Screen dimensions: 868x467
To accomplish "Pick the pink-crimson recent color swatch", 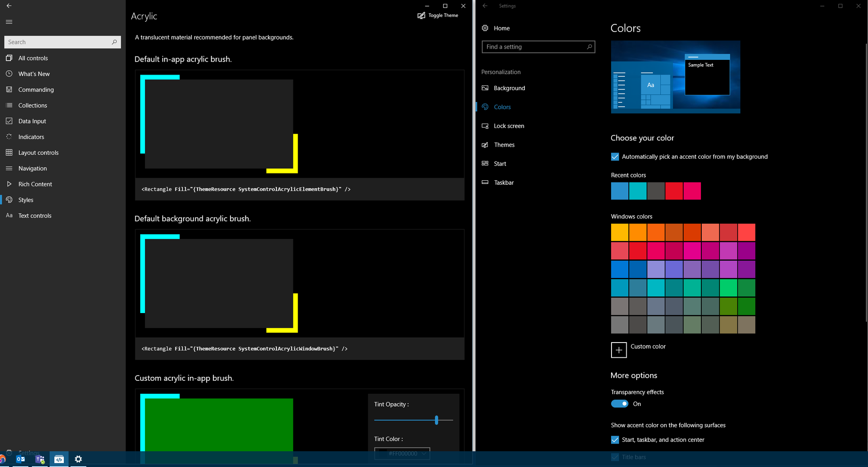I will click(x=692, y=191).
